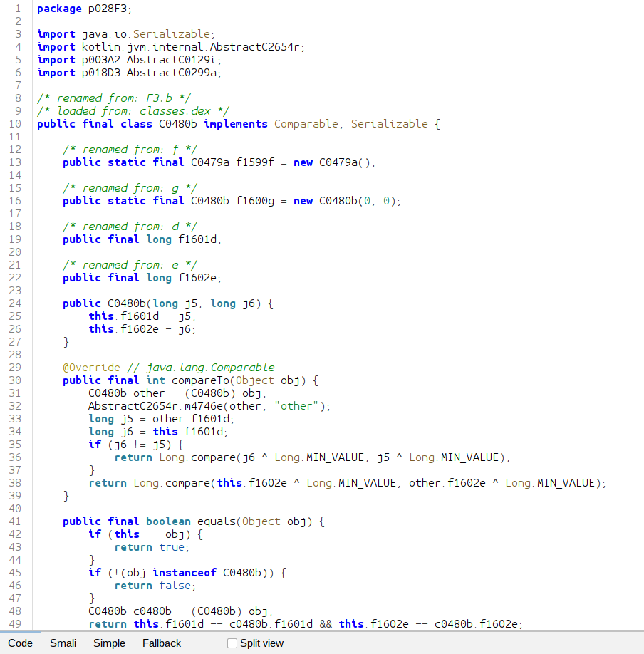This screenshot has width=644, height=654.
Task: Open the Simple decompilation tab
Action: tap(109, 643)
